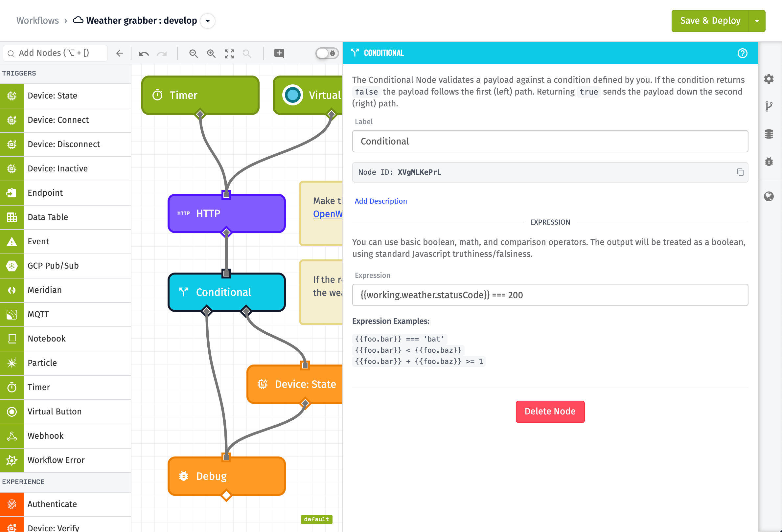Image resolution: width=782 pixels, height=532 pixels.
Task: Click the Save & Deploy button
Action: (x=710, y=21)
